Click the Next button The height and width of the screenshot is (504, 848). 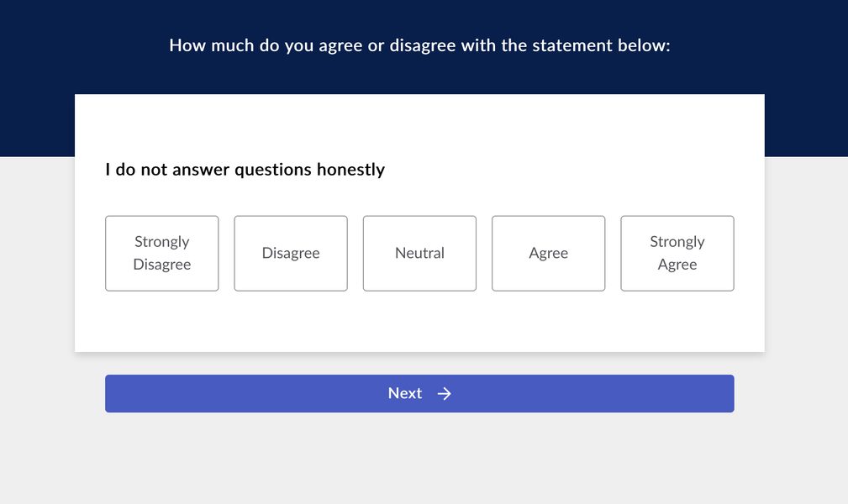[419, 394]
